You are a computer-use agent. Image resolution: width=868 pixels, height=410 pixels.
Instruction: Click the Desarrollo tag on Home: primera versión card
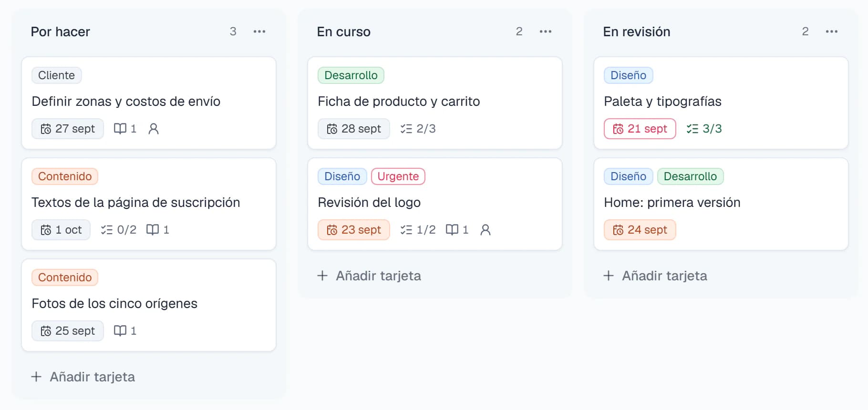click(x=691, y=176)
